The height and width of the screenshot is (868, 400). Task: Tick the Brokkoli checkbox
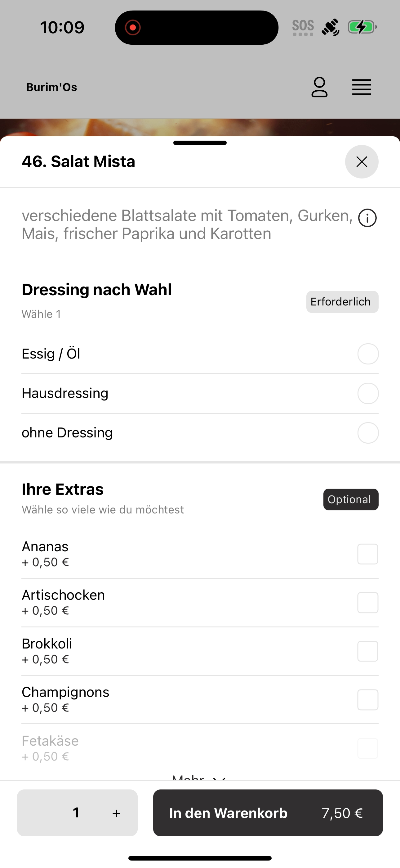tap(368, 651)
